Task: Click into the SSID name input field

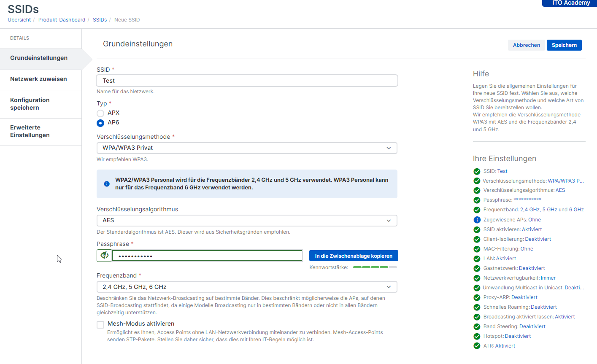Action: click(x=247, y=81)
